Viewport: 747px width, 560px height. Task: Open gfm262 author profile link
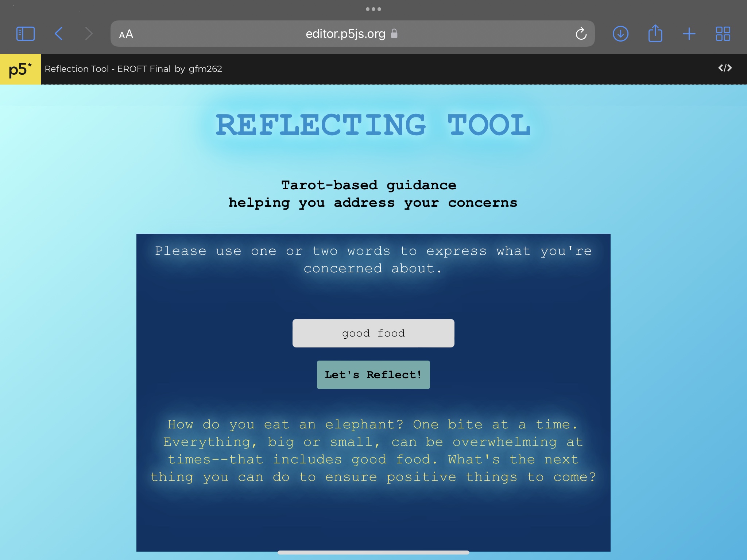(205, 69)
